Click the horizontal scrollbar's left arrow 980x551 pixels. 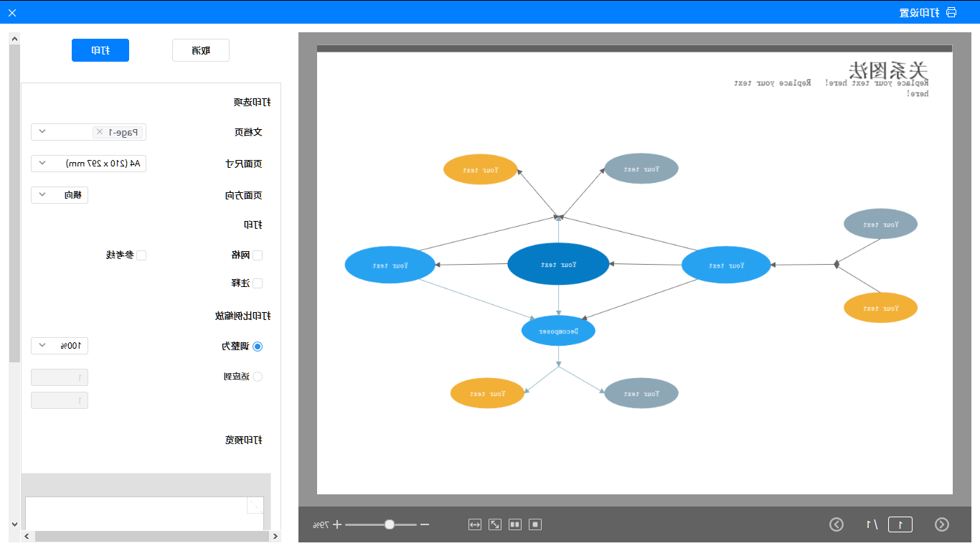(27, 537)
